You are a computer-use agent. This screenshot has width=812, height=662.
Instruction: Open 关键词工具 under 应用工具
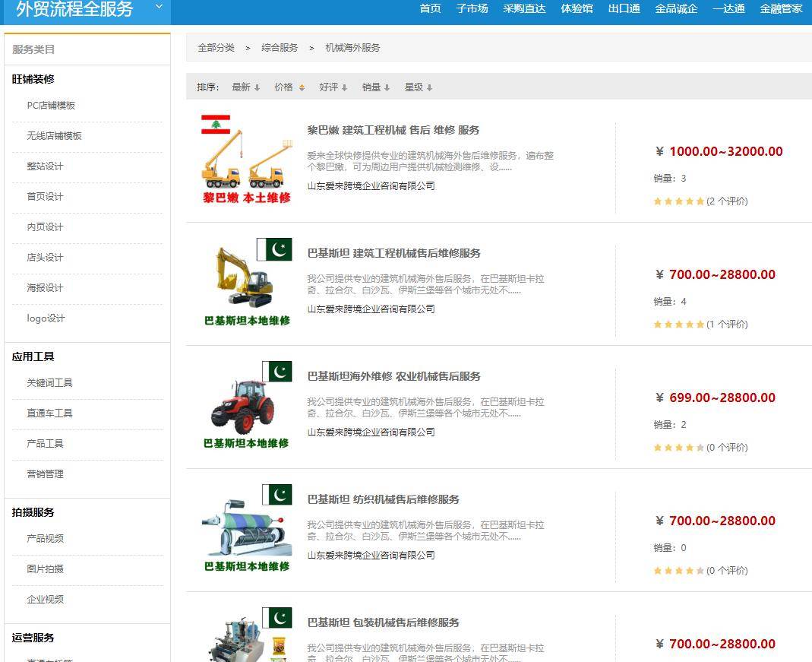point(49,383)
